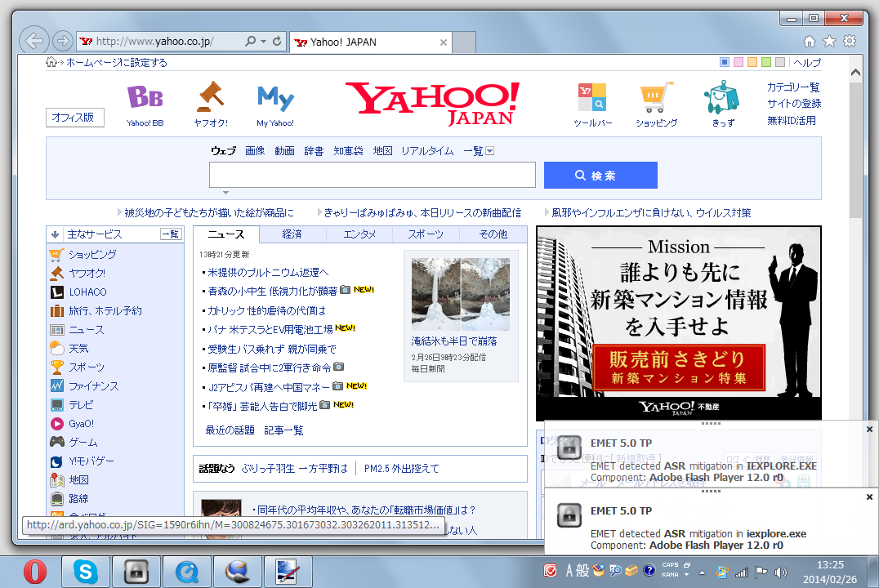Image resolution: width=879 pixels, height=588 pixels.
Task: Click in the Yahoo search input field
Action: point(373,175)
